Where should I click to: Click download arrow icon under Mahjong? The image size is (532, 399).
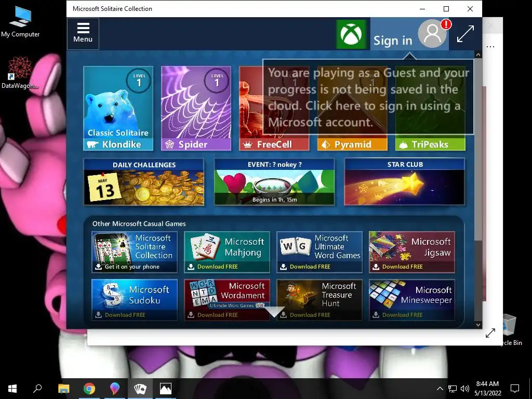(x=191, y=267)
